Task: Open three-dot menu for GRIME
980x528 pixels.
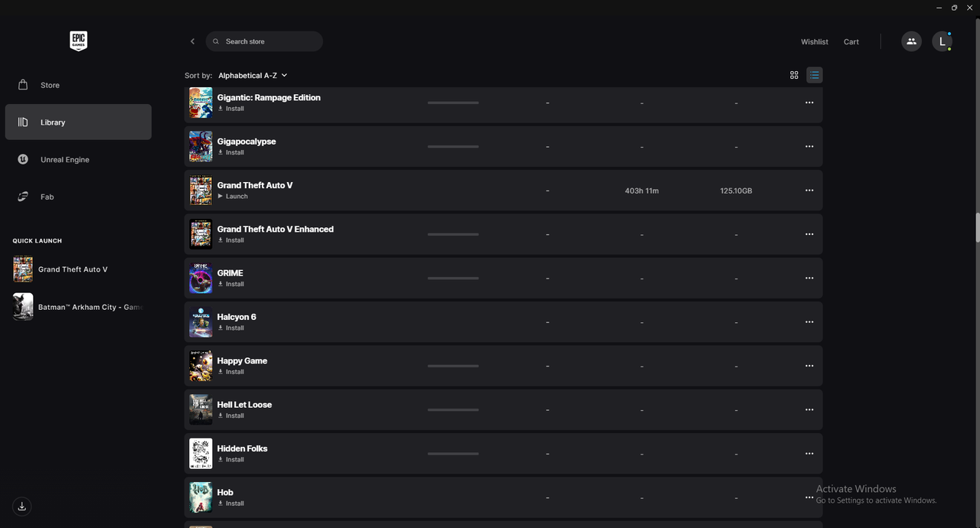Action: [809, 278]
